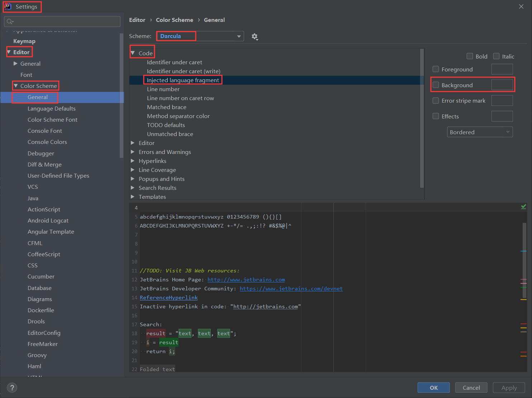The width and height of the screenshot is (532, 398).
Task: Click the green inspections checkmark above the preview
Action: click(523, 207)
